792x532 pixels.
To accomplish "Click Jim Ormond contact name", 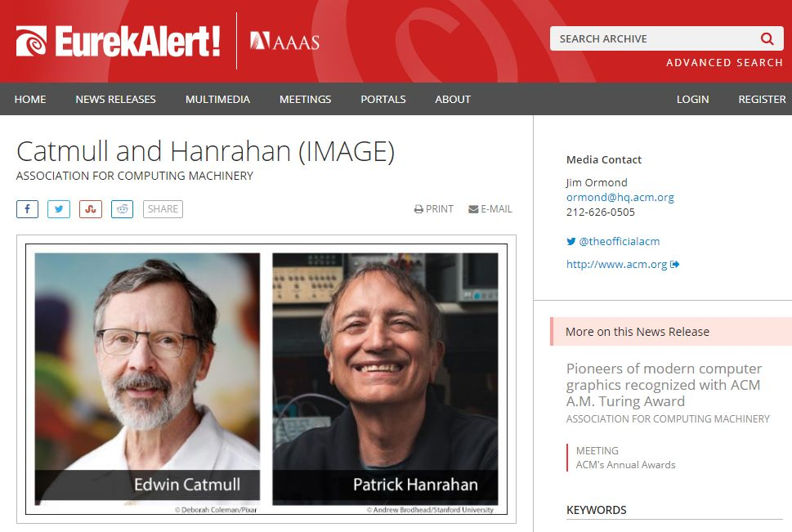I will tap(597, 182).
